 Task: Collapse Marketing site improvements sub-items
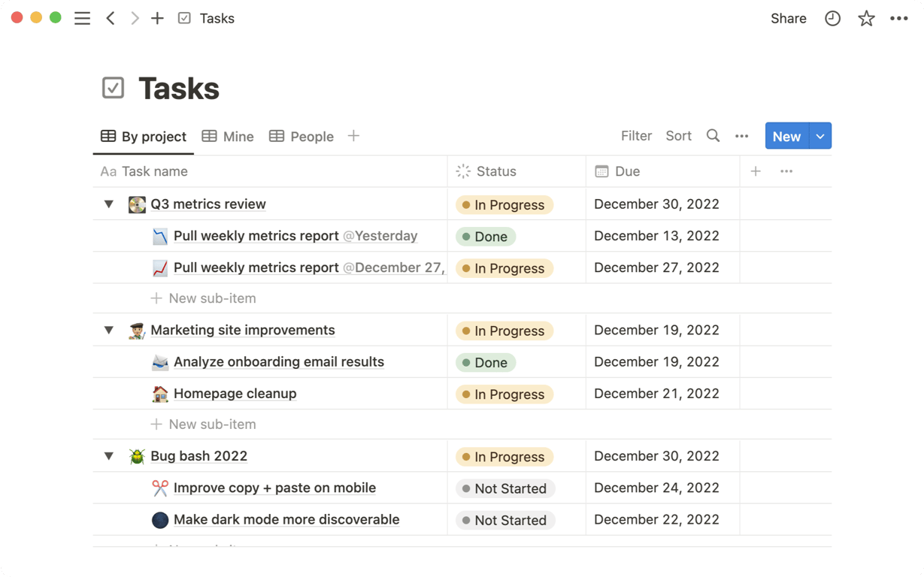(109, 331)
